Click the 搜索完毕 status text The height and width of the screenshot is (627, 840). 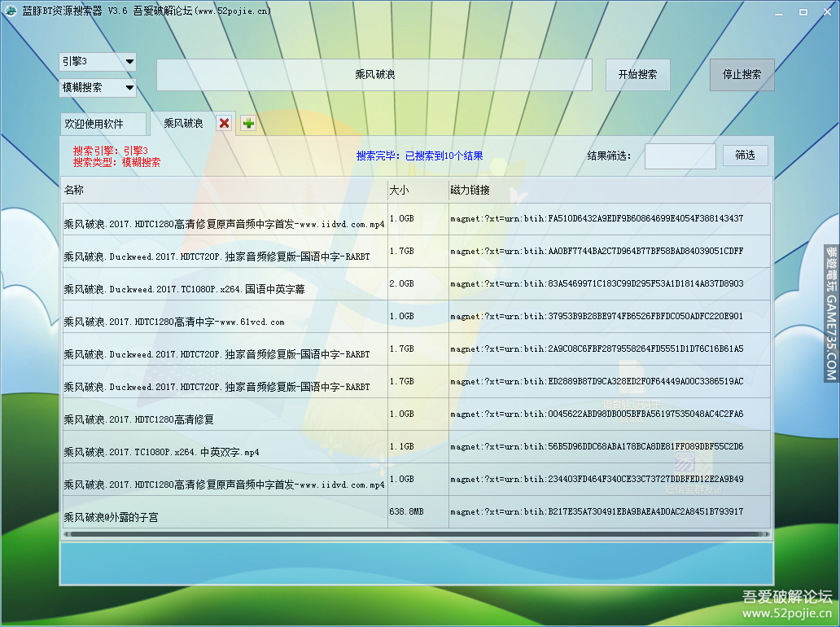419,156
